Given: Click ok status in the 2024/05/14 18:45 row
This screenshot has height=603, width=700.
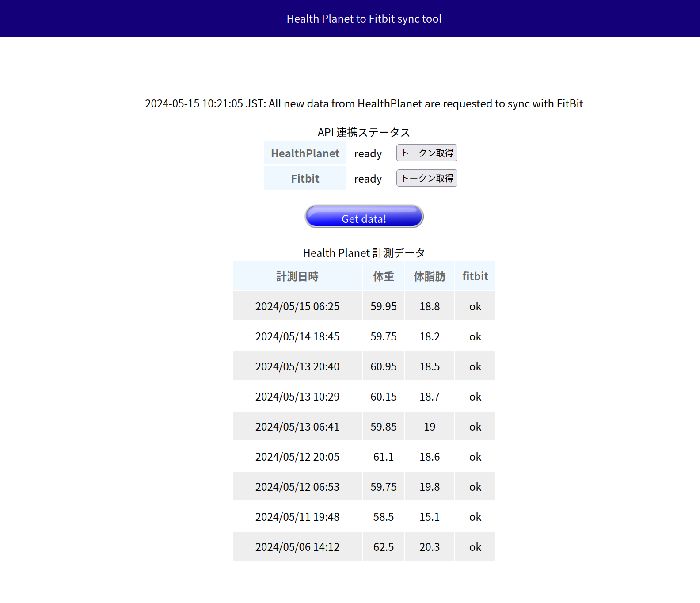Looking at the screenshot, I should tap(475, 336).
